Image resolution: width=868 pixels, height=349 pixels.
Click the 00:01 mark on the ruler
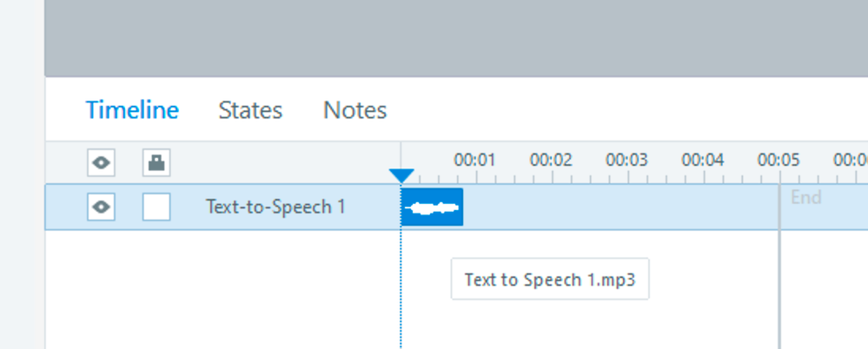coord(474,161)
